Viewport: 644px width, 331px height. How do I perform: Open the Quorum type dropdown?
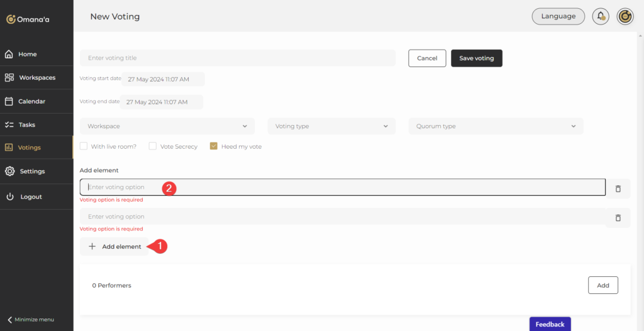coord(496,126)
